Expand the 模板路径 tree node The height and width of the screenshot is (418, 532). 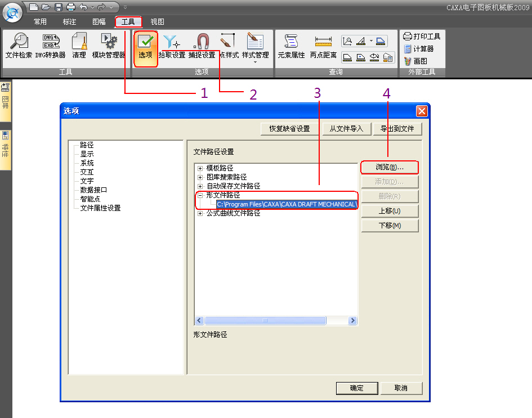pos(200,168)
